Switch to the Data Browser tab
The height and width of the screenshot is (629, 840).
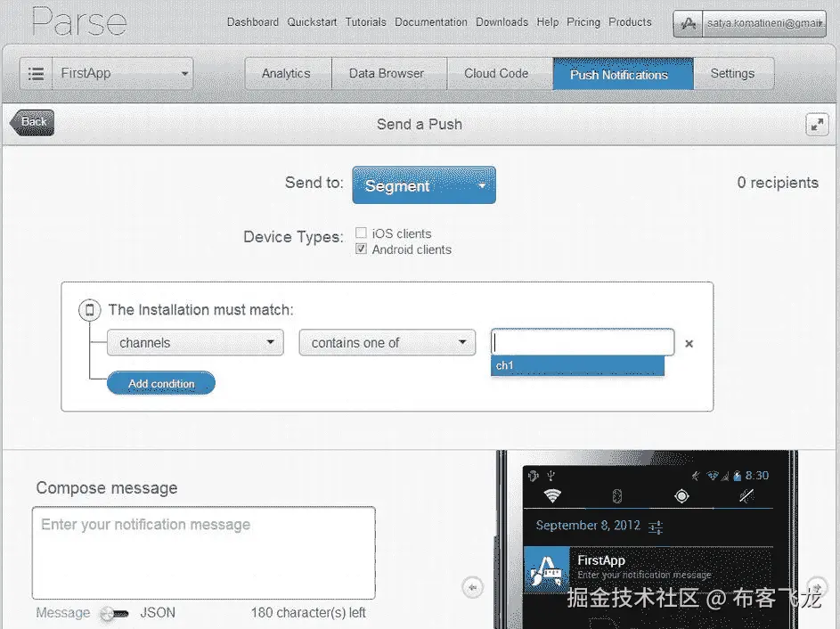(389, 73)
